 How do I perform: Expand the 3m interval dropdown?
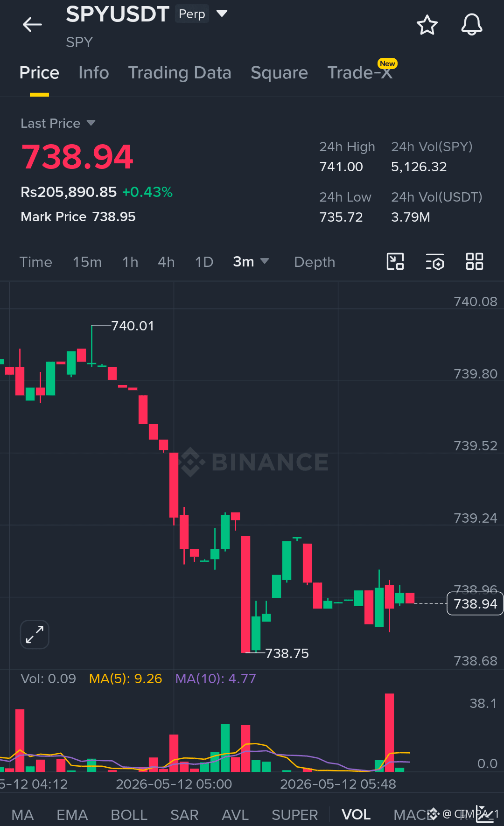point(251,262)
